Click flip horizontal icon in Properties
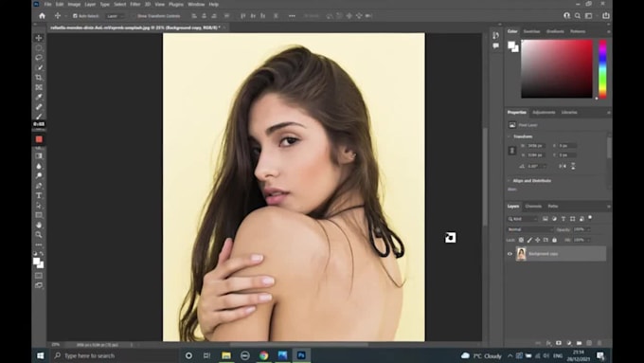The height and width of the screenshot is (363, 644). pos(563,166)
